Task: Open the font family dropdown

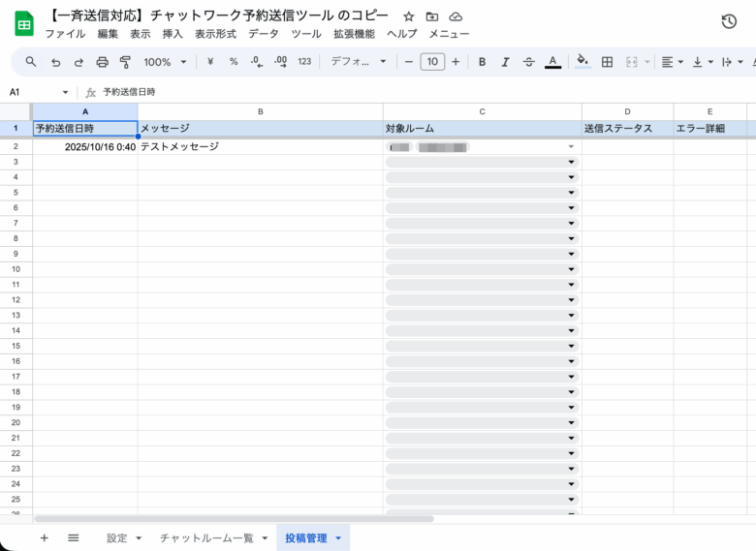Action: [358, 62]
